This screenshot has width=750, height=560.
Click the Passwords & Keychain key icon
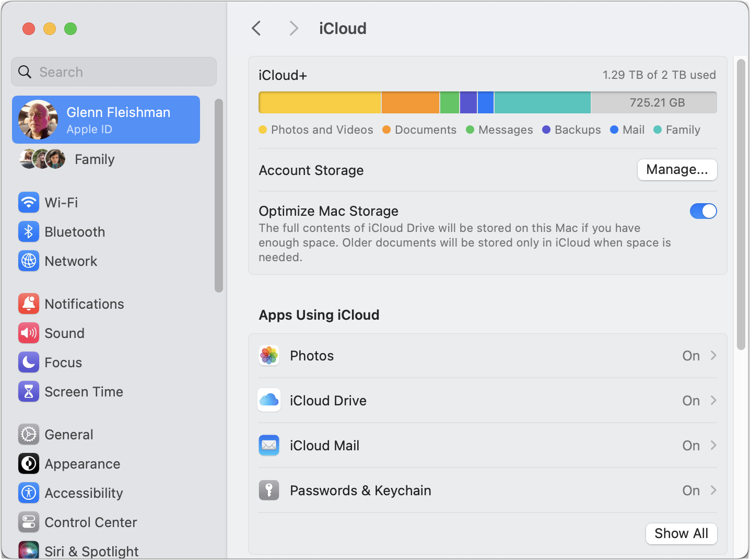point(269,490)
